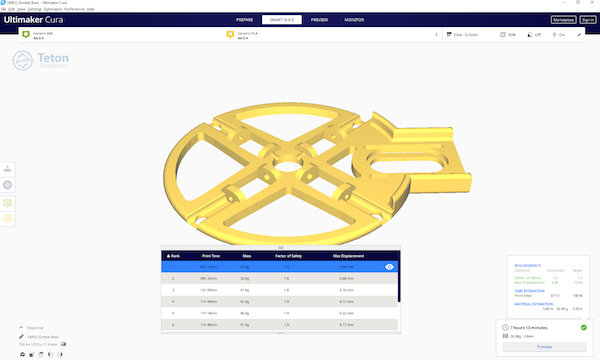Toggle support setting showing Off
The height and width of the screenshot is (360, 600).
point(534,35)
